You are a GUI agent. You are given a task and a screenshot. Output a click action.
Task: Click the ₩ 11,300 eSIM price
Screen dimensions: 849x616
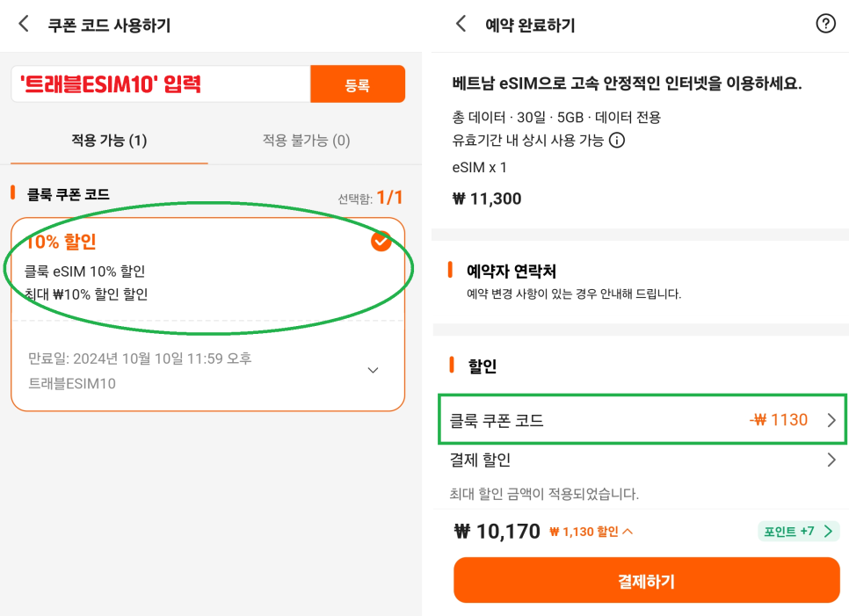(487, 199)
